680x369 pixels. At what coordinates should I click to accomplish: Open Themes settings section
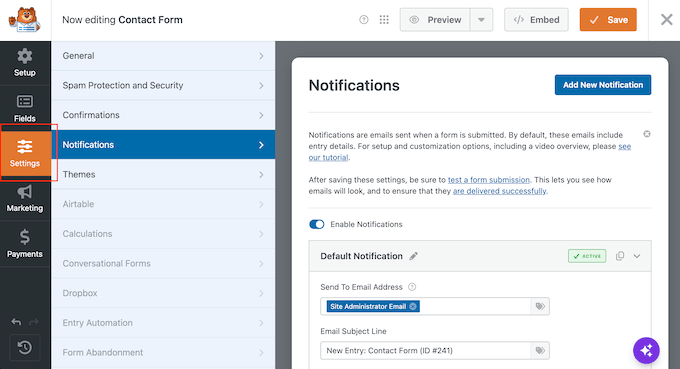[163, 174]
